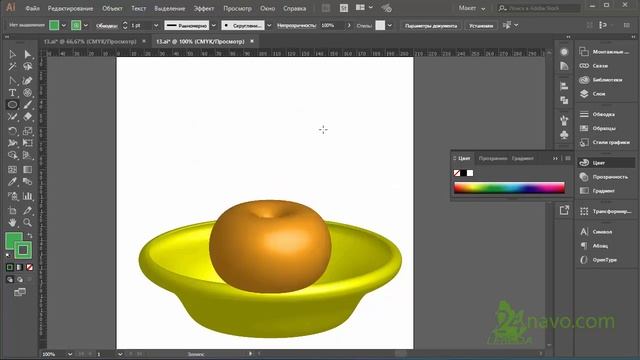Click Установки button
640x360 pixels.
pyautogui.click(x=481, y=26)
